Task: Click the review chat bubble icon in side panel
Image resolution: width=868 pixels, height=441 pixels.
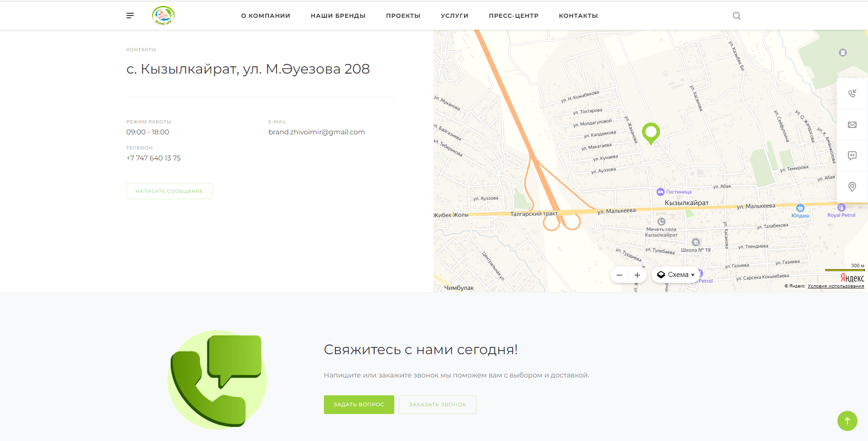Action: [852, 156]
